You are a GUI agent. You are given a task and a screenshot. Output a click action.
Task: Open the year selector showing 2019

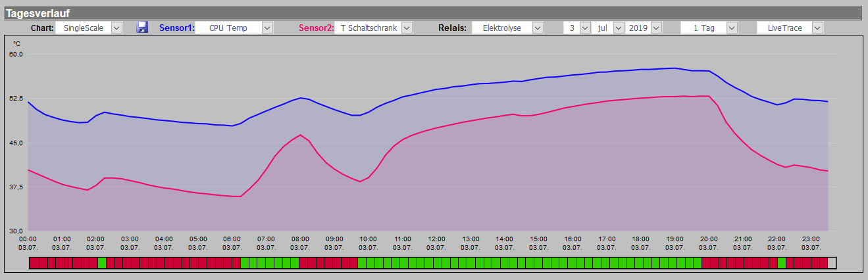click(644, 28)
